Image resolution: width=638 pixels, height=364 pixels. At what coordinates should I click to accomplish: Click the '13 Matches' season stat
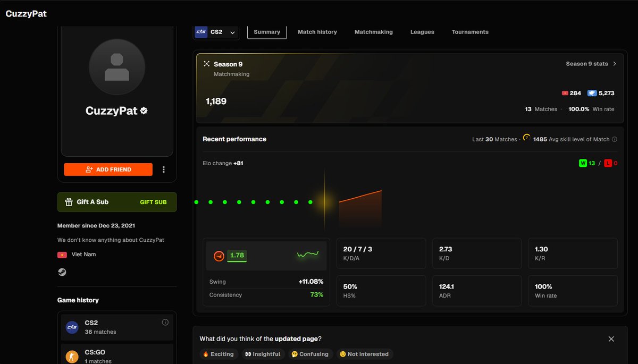pyautogui.click(x=541, y=109)
